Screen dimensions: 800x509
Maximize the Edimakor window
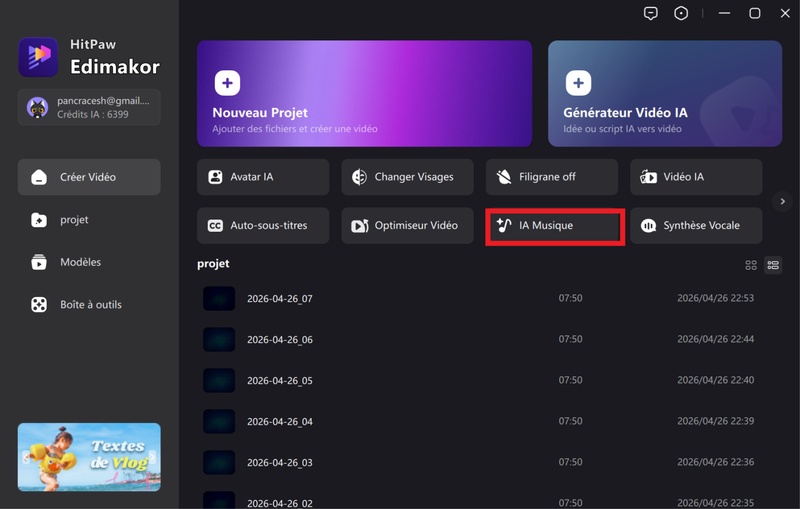tap(755, 13)
